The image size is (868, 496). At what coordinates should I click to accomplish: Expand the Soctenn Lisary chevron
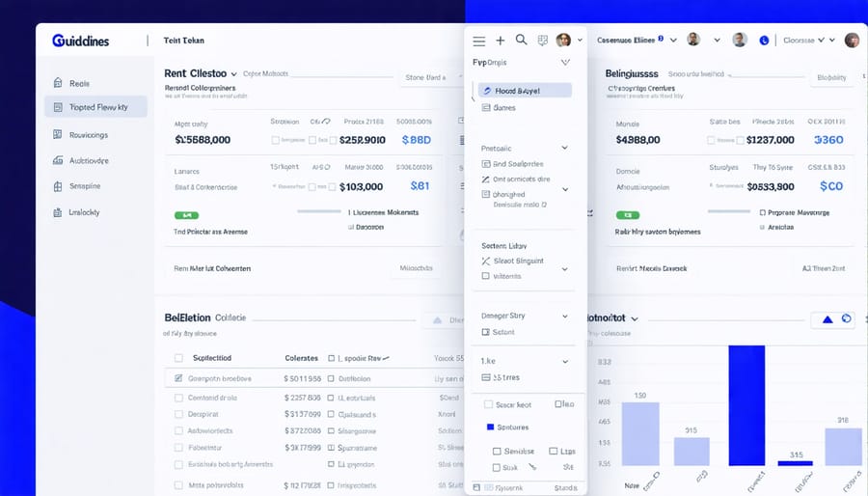click(564, 269)
